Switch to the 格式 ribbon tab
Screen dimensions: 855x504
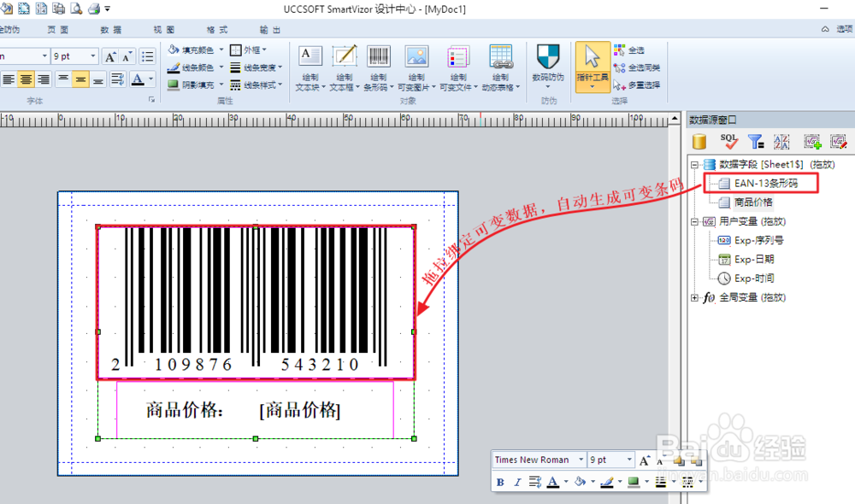coord(217,30)
